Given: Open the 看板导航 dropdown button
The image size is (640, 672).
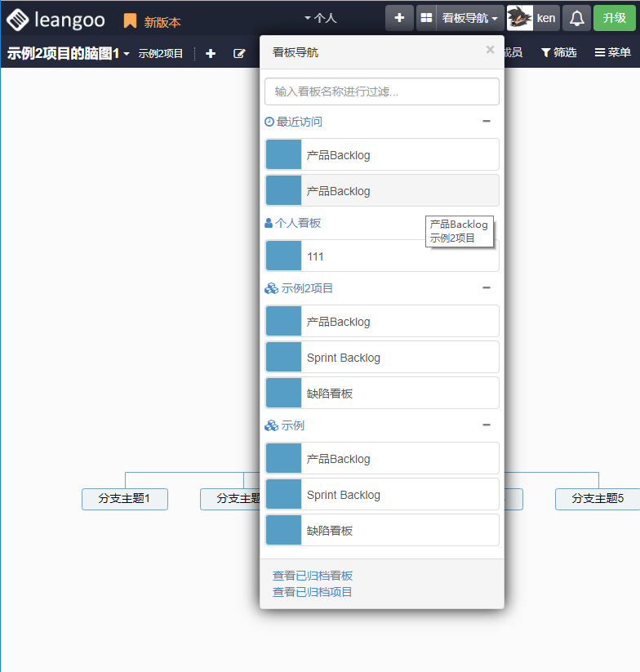Looking at the screenshot, I should pyautogui.click(x=460, y=18).
